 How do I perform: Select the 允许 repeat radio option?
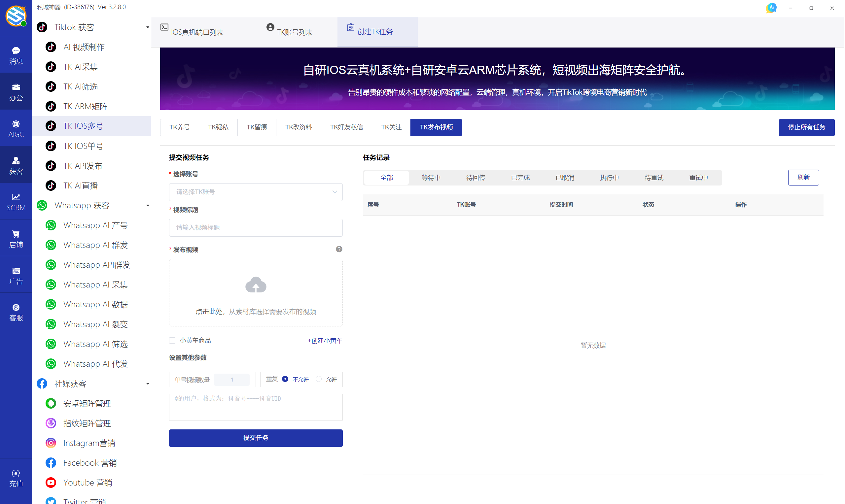tap(319, 379)
